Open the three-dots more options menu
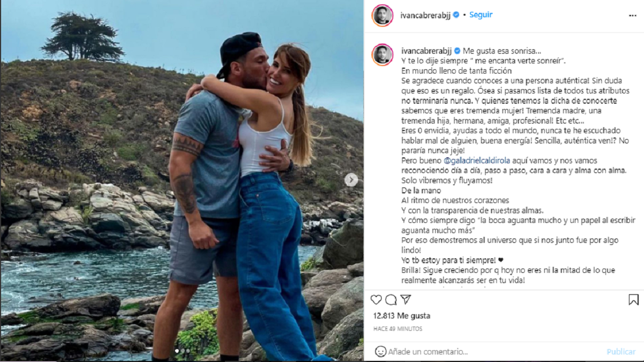This screenshot has height=362, width=644. pyautogui.click(x=632, y=16)
